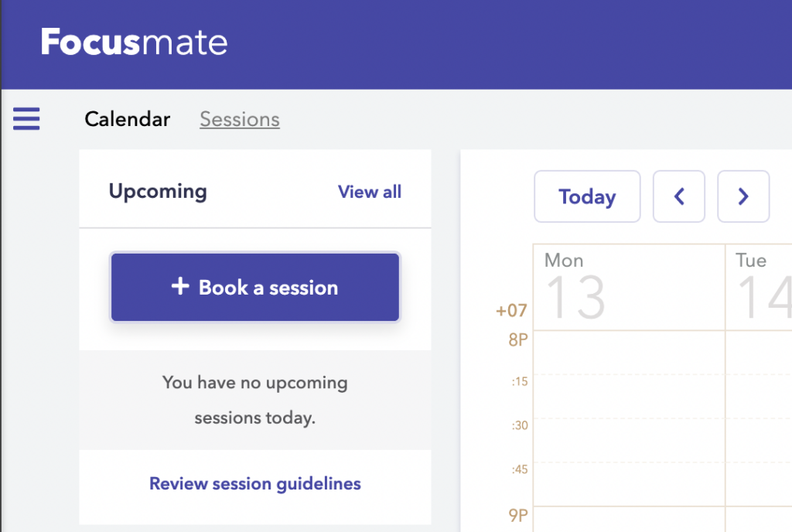
Task: Click the Book a session button
Action: pos(254,286)
